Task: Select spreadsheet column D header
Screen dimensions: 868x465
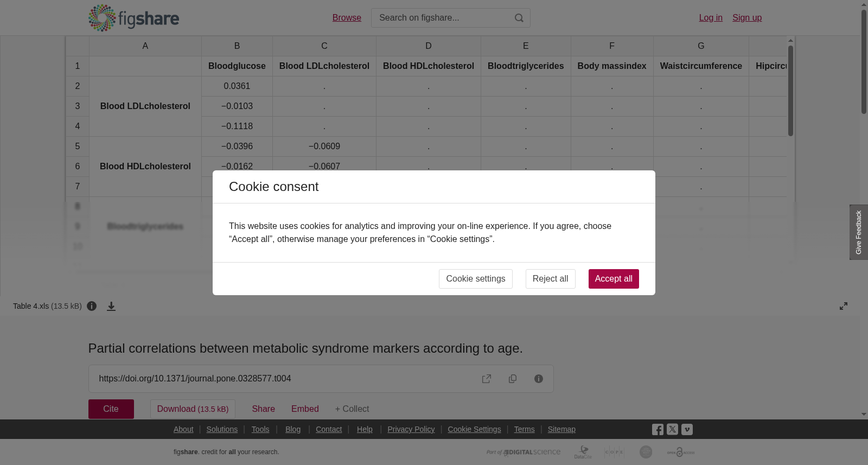Action: (429, 46)
